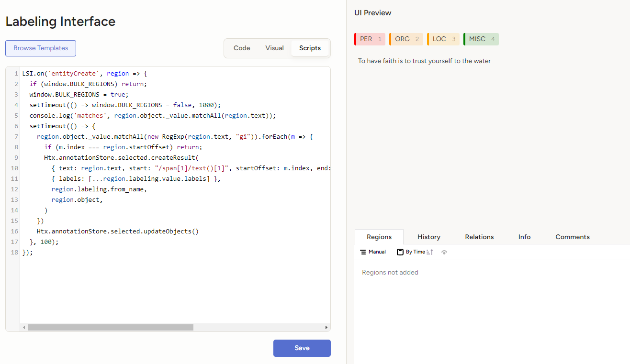Open the History tab
Screen dimensions: 630x364
(428, 237)
